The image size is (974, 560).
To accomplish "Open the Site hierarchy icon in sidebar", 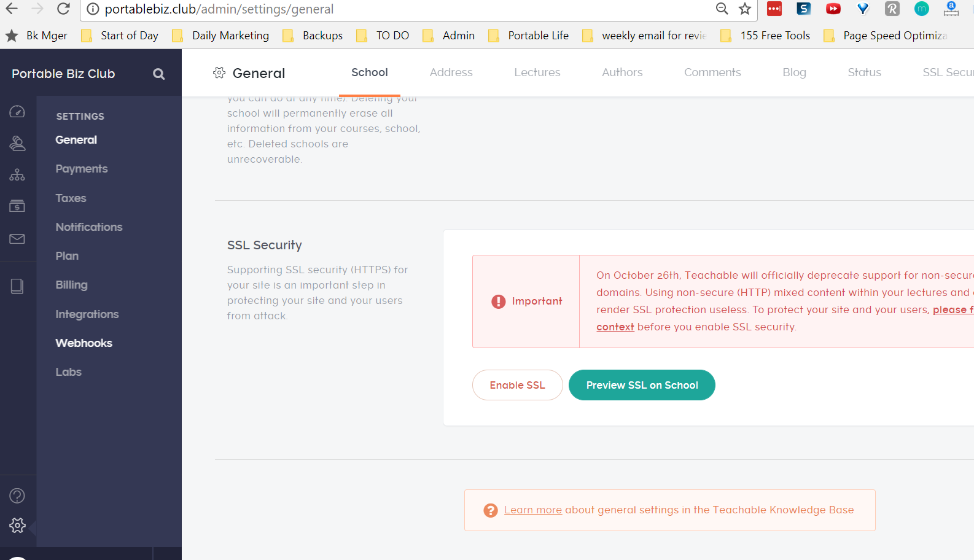I will coord(17,175).
